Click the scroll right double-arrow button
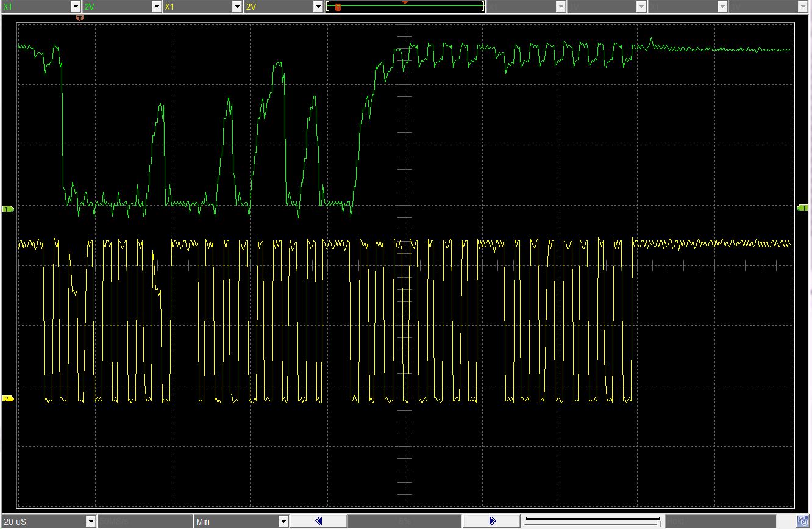 [493, 521]
